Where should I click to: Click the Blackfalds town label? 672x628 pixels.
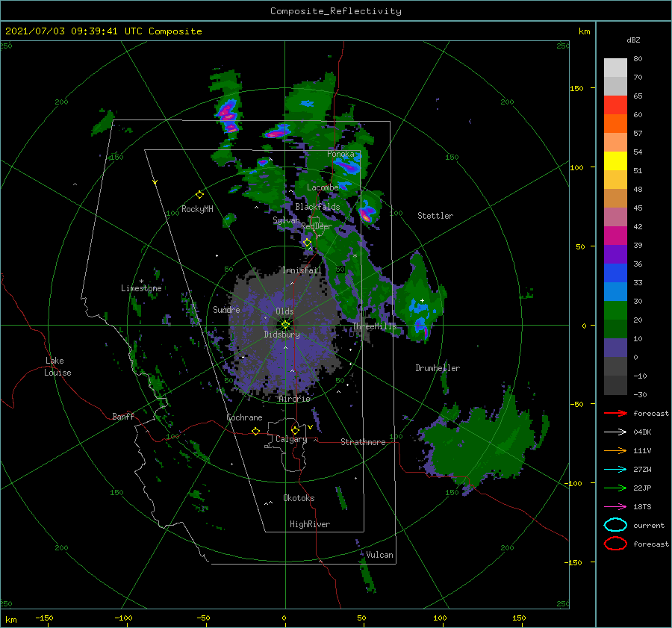click(x=317, y=207)
